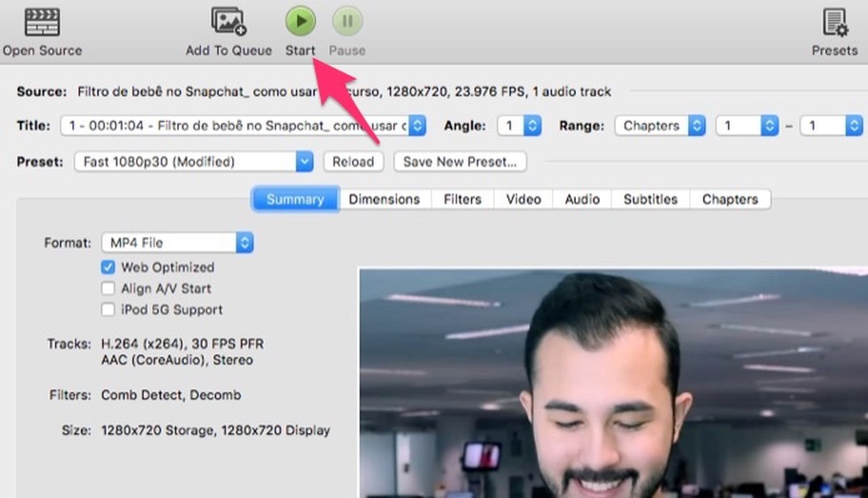The width and height of the screenshot is (868, 498).
Task: Switch to the Summary tab
Action: click(x=295, y=199)
